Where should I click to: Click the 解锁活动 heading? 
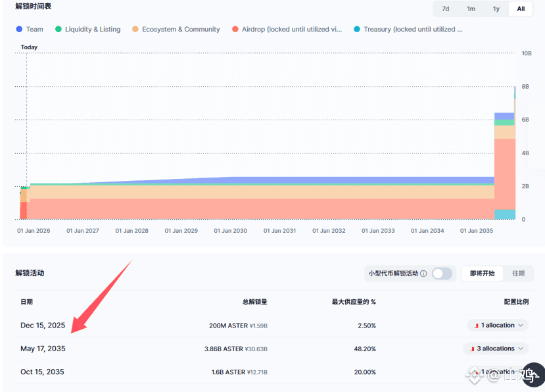pyautogui.click(x=30, y=273)
